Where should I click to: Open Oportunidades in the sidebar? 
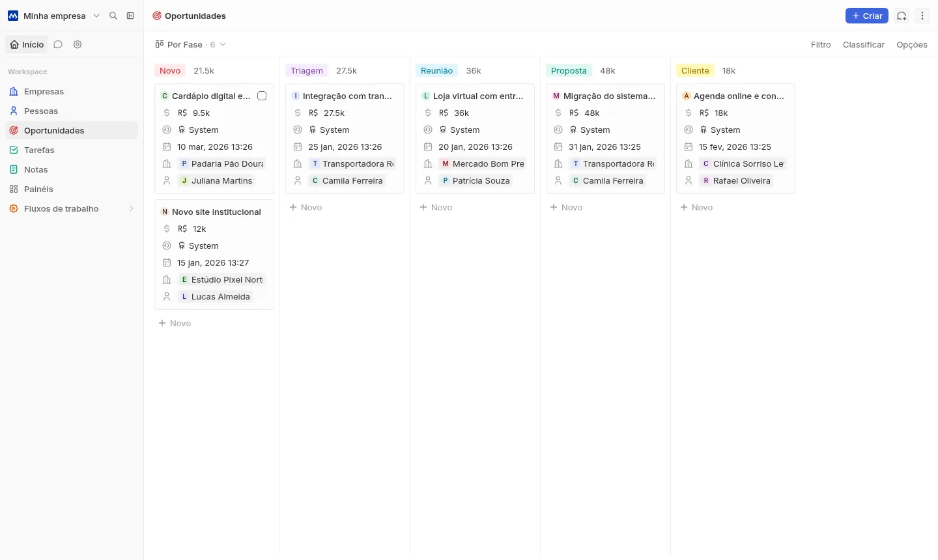72,130
